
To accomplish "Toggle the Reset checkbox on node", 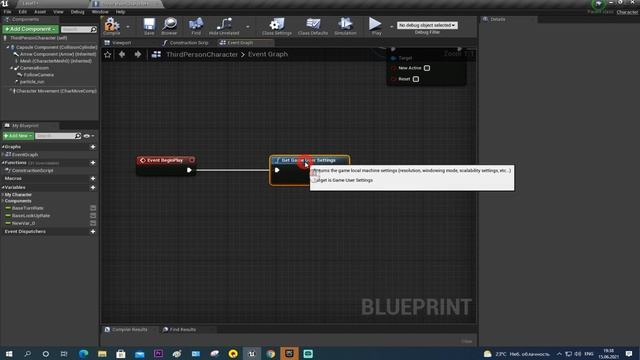I will (x=416, y=79).
